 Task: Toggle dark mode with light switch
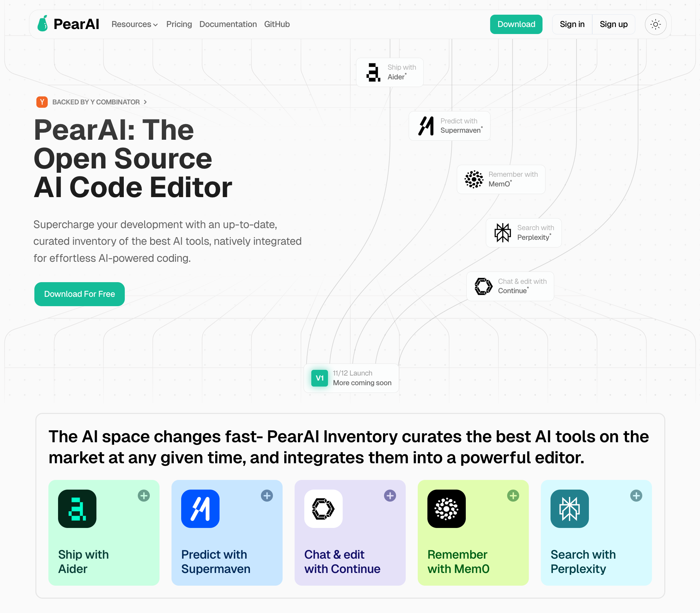[x=655, y=24]
